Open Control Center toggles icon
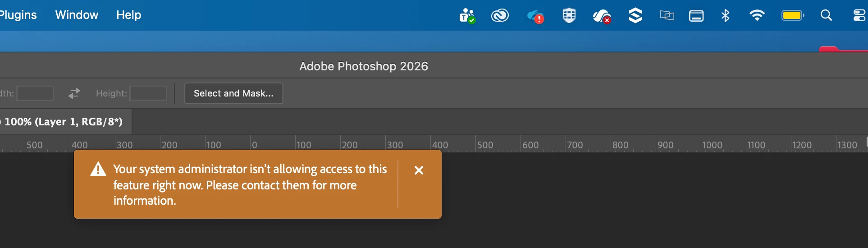Image resolution: width=868 pixels, height=248 pixels. coord(859,15)
